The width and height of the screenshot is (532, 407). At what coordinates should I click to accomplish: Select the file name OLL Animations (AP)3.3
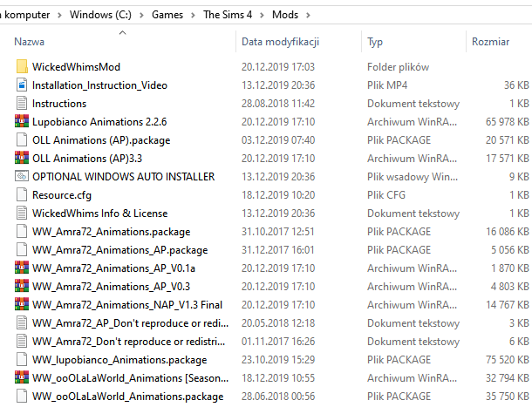click(x=87, y=159)
